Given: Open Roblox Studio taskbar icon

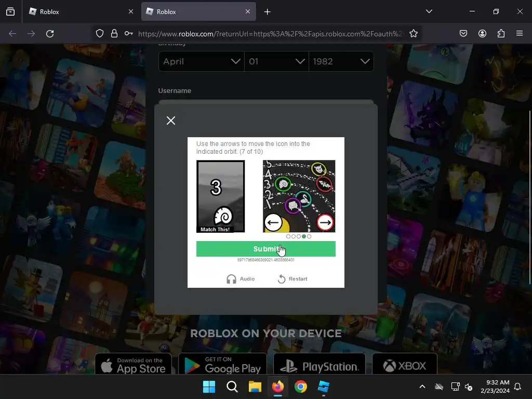Looking at the screenshot, I should click(324, 387).
